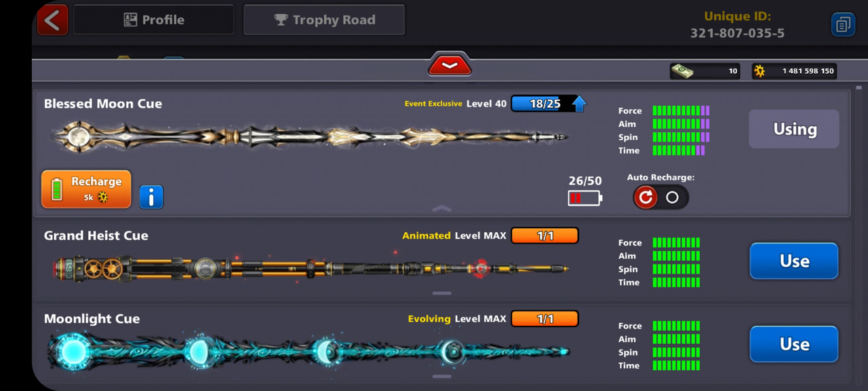Switch to the Trophy Road tab
This screenshot has height=391, width=868.
pyautogui.click(x=324, y=20)
